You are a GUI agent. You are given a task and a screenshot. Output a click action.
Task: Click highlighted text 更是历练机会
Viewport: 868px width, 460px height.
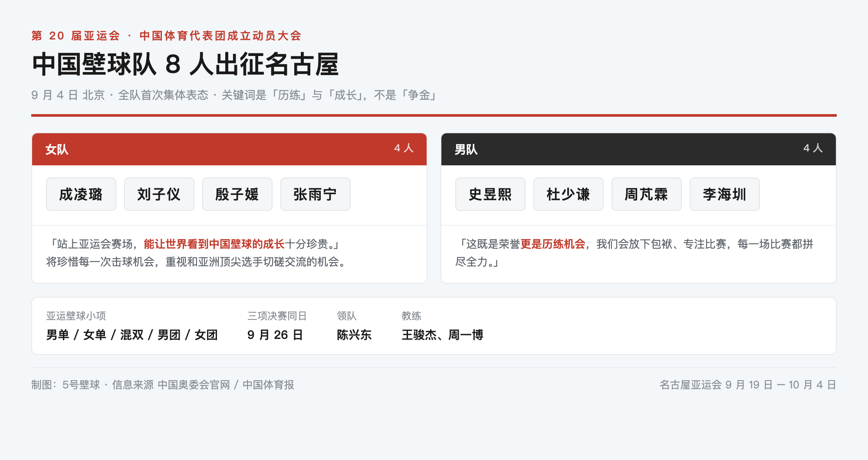pyautogui.click(x=553, y=244)
